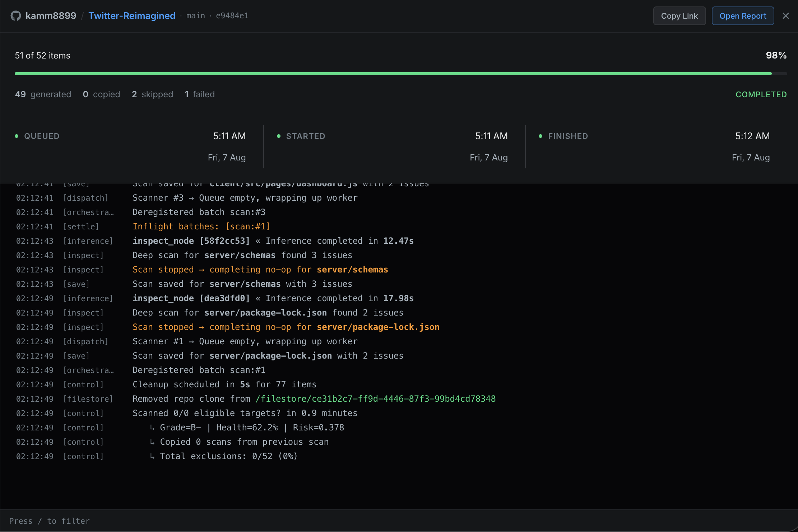This screenshot has height=532, width=798.
Task: Click the green scan progress bar
Action: pyautogui.click(x=400, y=74)
